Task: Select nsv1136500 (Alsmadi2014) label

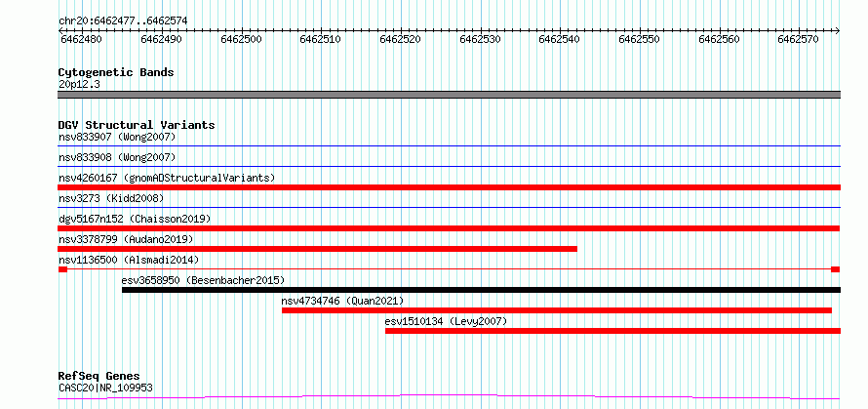Action: click(x=129, y=260)
